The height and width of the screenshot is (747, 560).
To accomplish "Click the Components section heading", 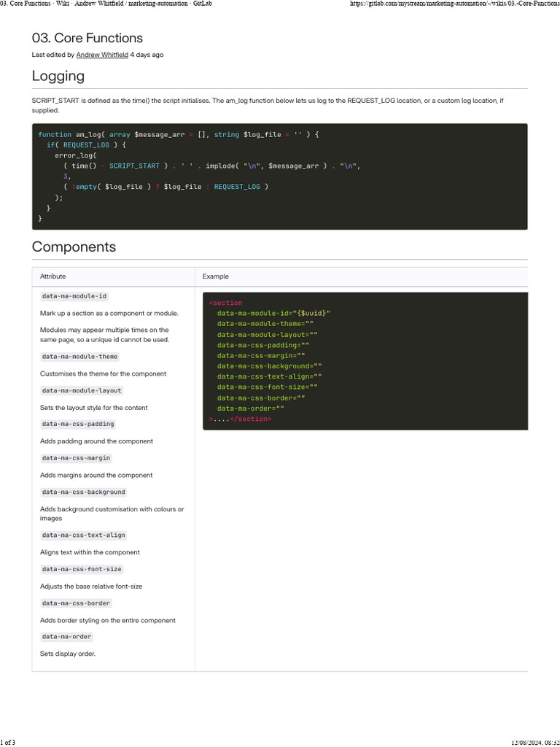I will [74, 247].
